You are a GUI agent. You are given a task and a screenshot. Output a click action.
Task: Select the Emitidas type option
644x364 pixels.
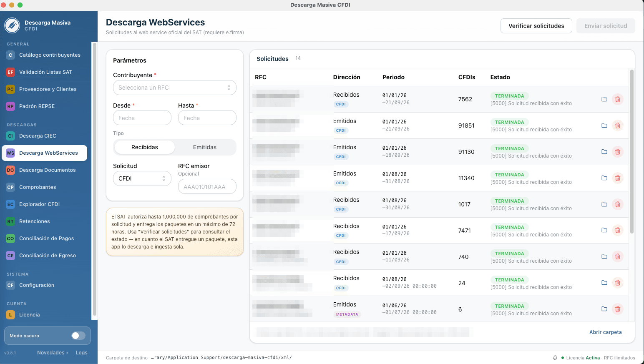tap(205, 147)
